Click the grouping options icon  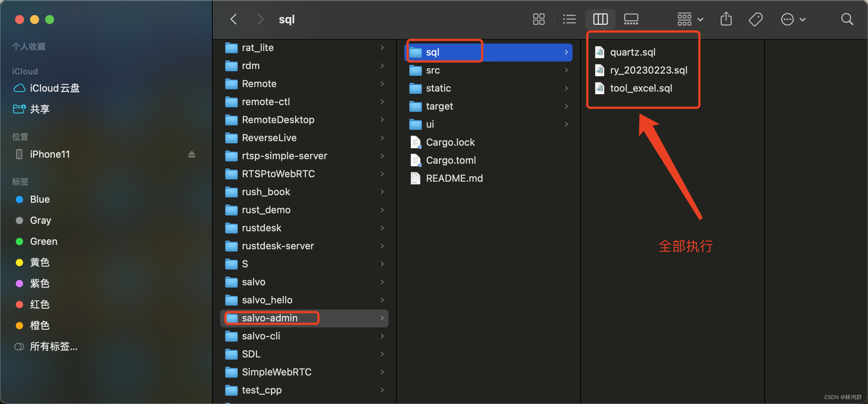point(685,19)
